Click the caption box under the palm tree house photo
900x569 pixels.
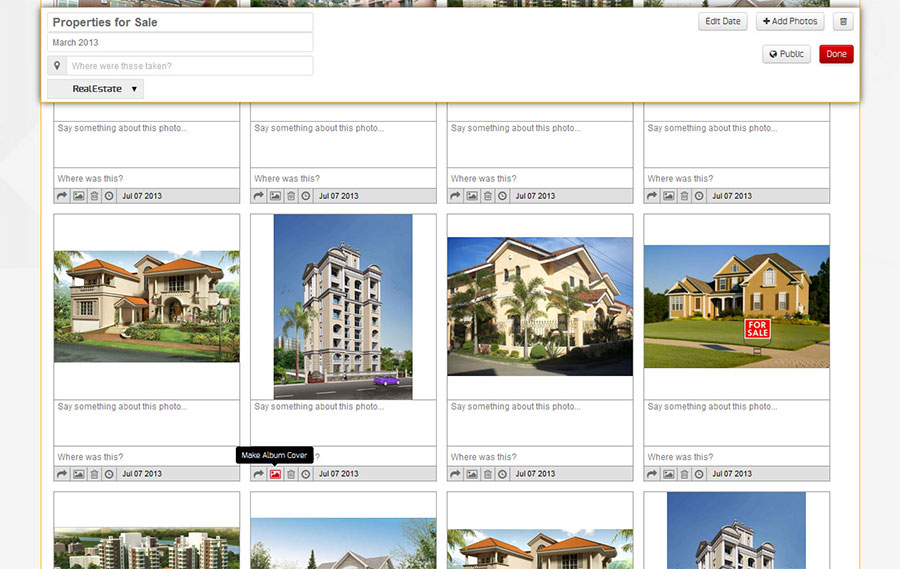coord(540,423)
